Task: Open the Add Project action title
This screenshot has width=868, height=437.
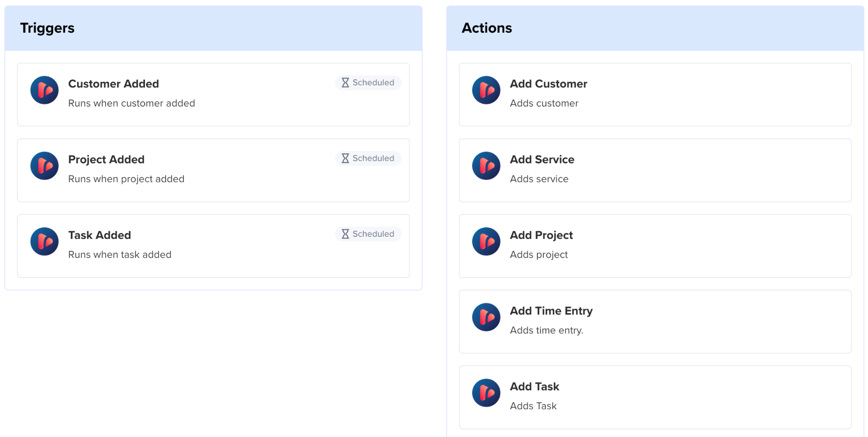Action: 541,235
